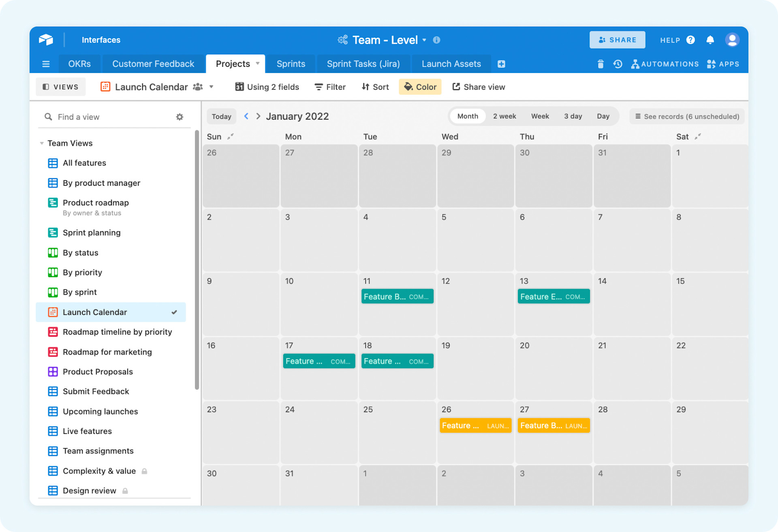Click Today to jump to current date
Image resolution: width=778 pixels, height=532 pixels.
pyautogui.click(x=221, y=116)
